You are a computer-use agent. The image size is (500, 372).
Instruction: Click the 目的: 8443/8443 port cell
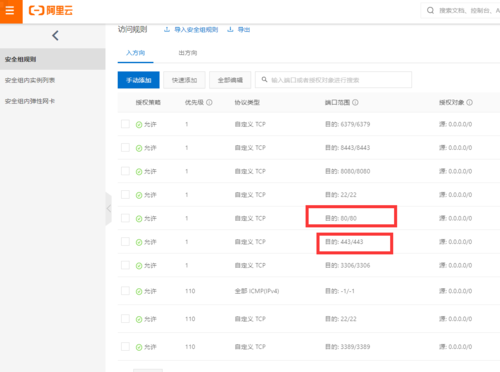click(348, 148)
